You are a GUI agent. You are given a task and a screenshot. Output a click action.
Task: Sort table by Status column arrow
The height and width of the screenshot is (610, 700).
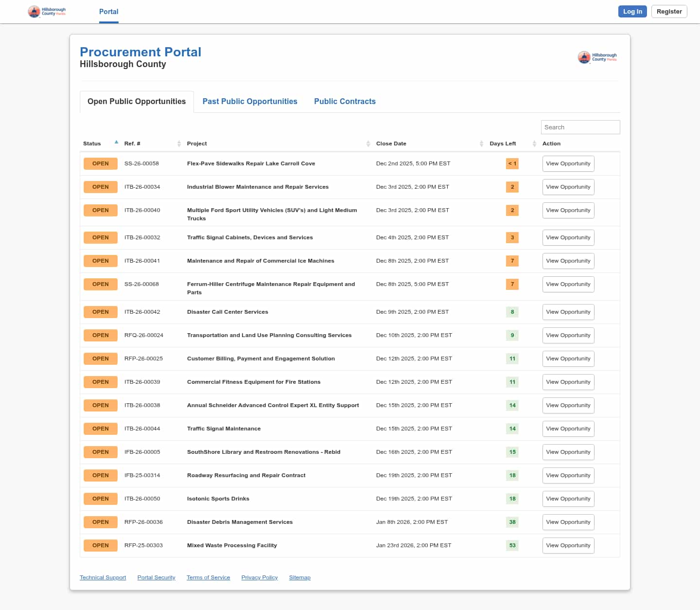click(116, 143)
